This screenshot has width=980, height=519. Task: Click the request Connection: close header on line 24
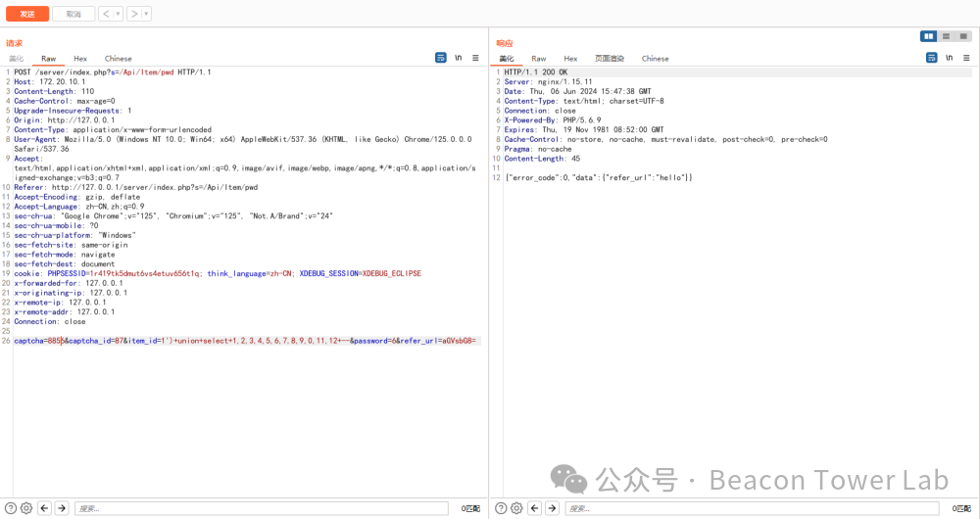pyautogui.click(x=50, y=321)
